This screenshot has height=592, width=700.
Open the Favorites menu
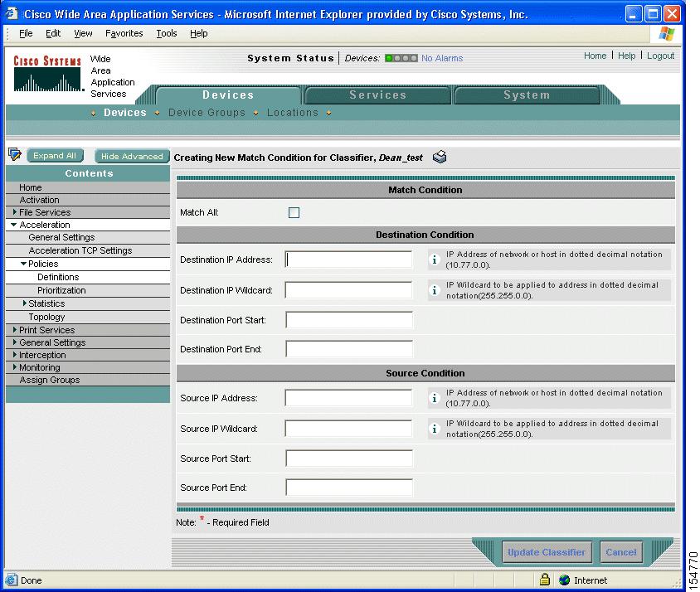[x=124, y=33]
